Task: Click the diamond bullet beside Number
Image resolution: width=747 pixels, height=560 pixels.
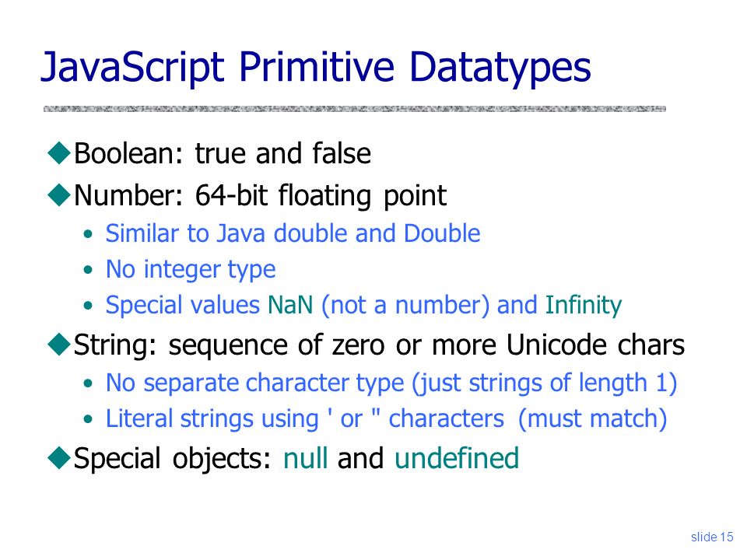Action: tap(60, 194)
